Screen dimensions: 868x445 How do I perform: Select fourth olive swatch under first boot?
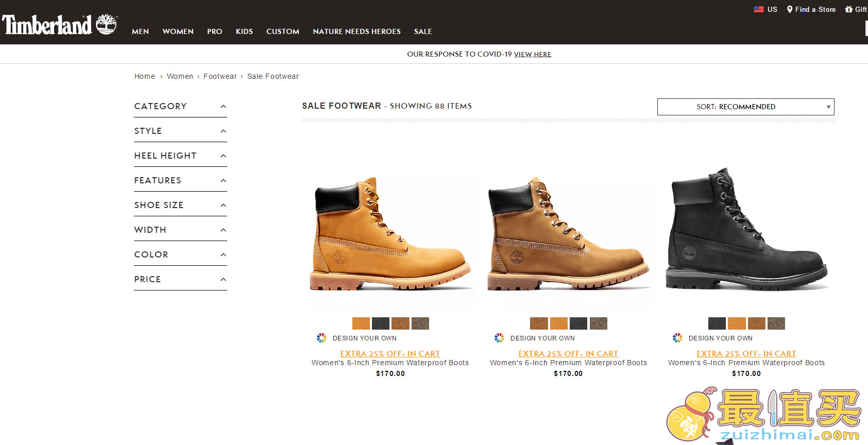(x=420, y=323)
